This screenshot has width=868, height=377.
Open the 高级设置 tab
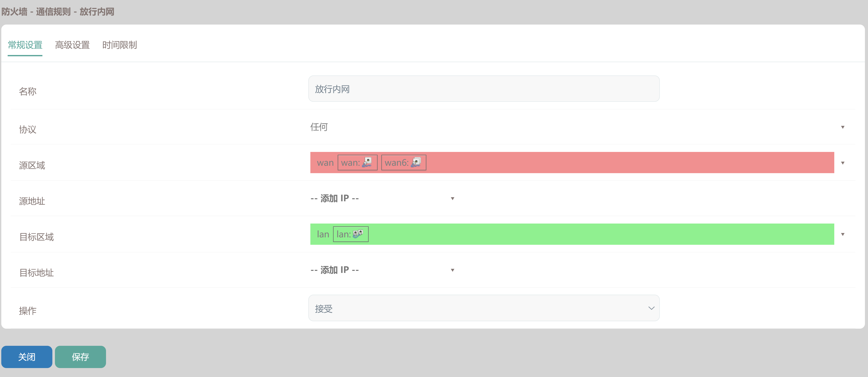[x=72, y=45]
